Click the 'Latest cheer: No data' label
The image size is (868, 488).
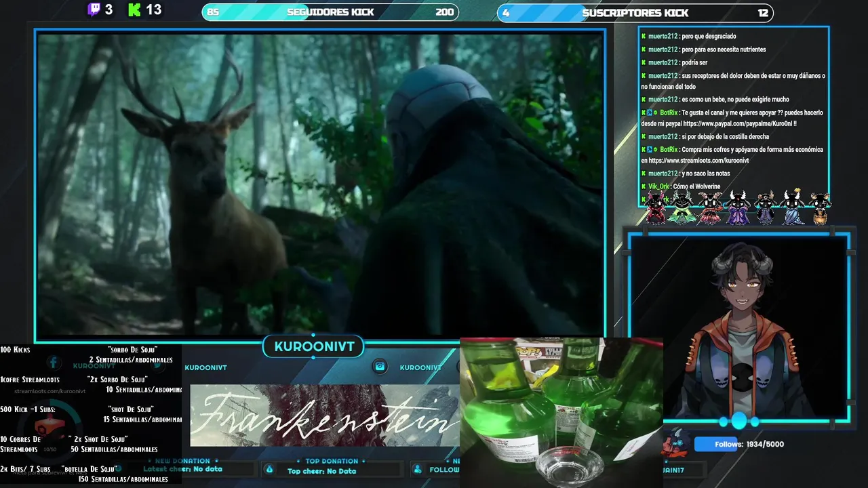click(182, 469)
